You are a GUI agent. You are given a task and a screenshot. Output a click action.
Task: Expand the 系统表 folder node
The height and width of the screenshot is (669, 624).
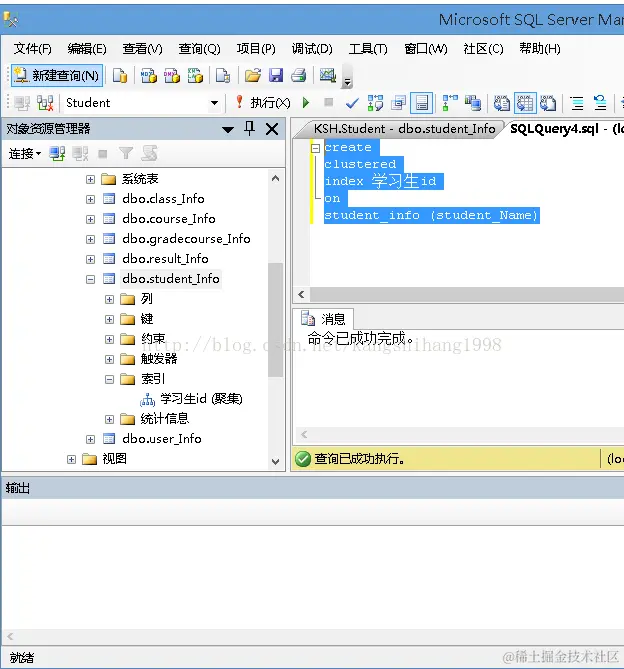tap(90, 179)
